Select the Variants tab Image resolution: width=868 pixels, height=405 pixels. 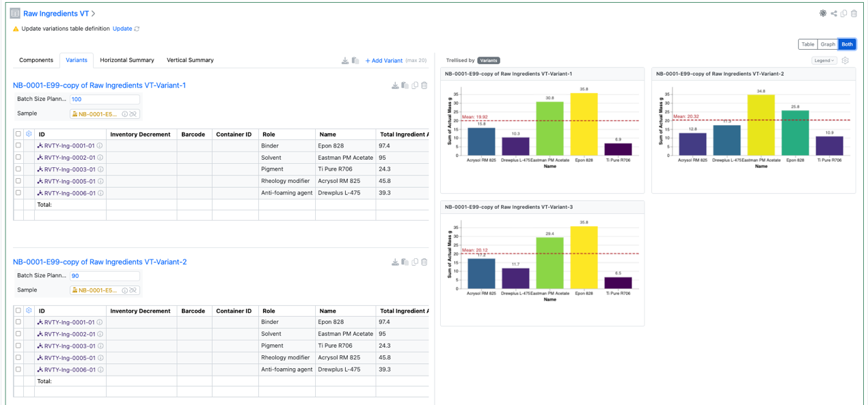[77, 60]
